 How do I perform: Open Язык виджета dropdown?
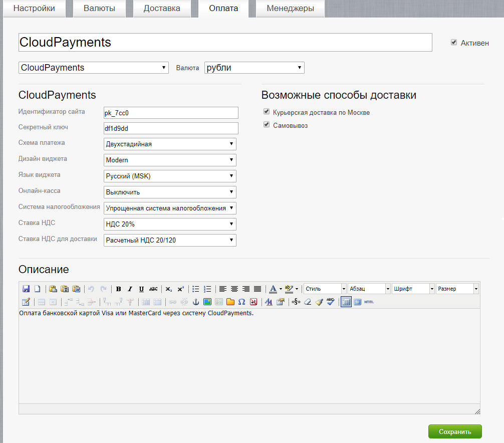(170, 176)
